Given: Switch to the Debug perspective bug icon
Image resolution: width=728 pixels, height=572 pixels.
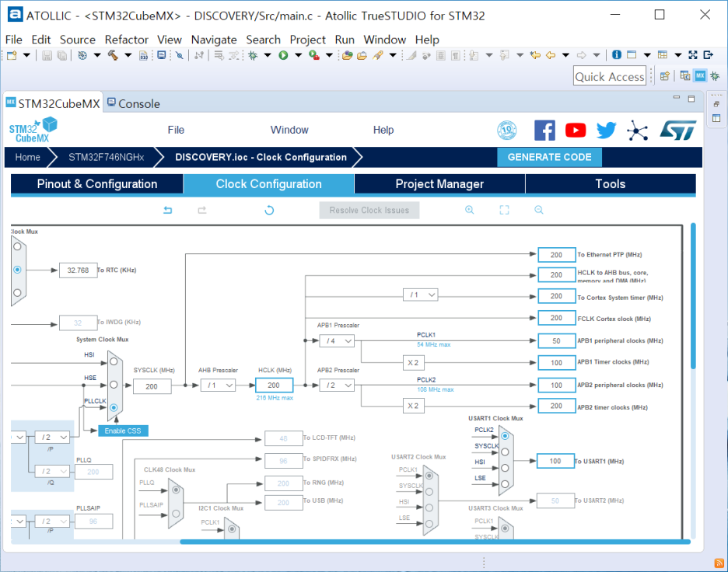Looking at the screenshot, I should (715, 75).
